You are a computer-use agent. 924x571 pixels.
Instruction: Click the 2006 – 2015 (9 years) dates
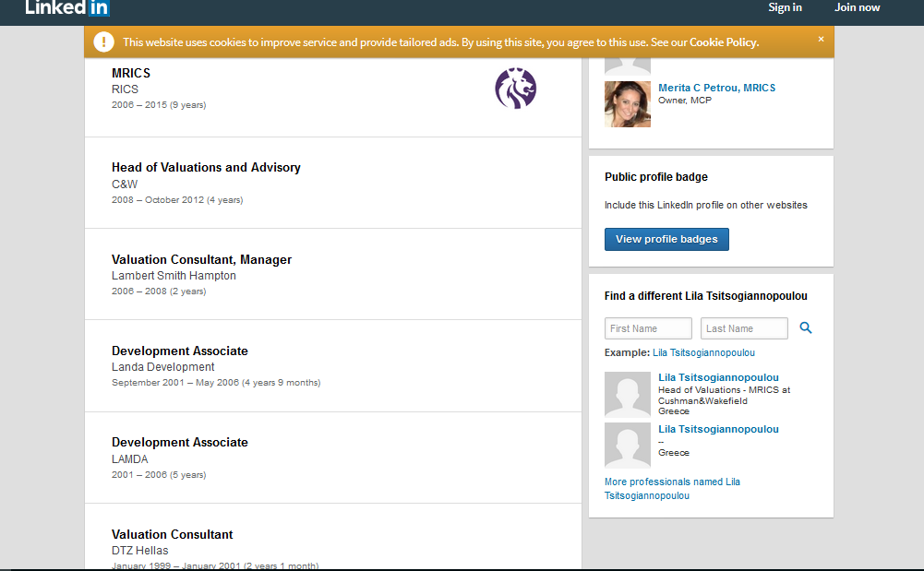click(x=159, y=105)
